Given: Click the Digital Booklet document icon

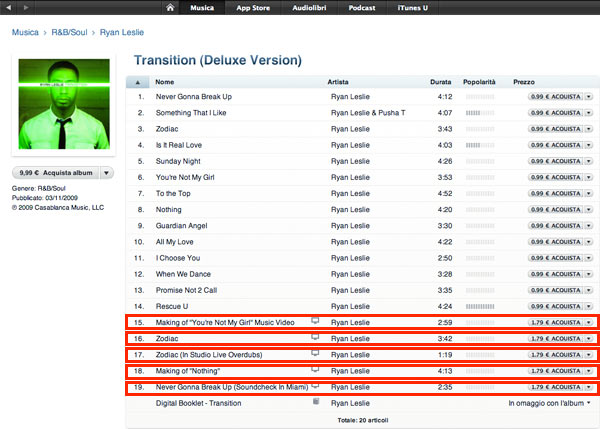Looking at the screenshot, I should click(316, 402).
